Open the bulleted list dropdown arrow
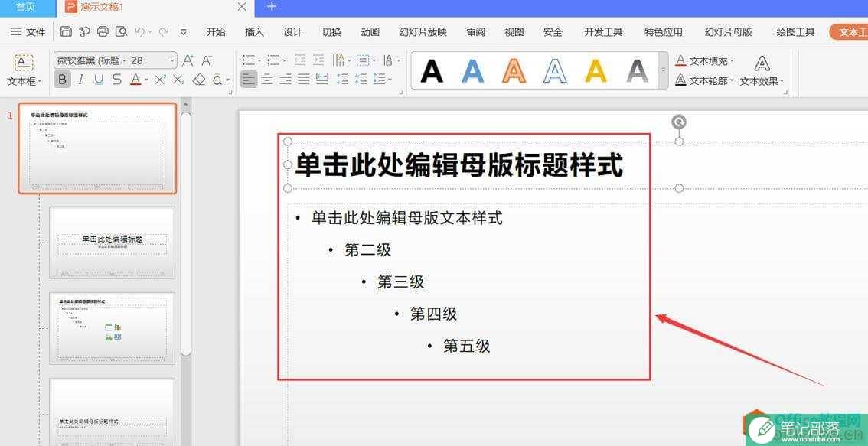The width and height of the screenshot is (868, 446). tap(260, 60)
